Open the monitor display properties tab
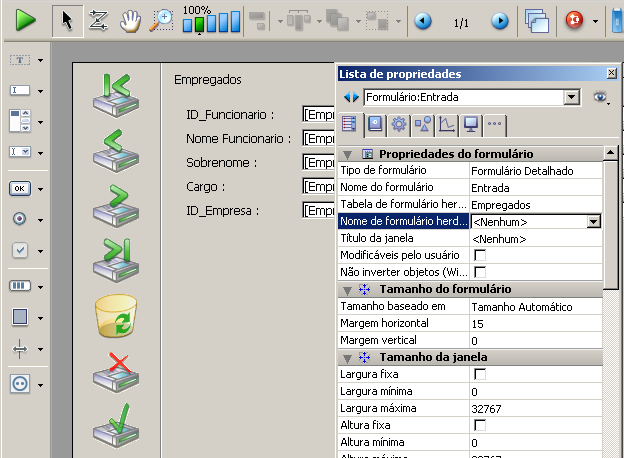Viewport: 624px width, 458px height. coord(470,125)
